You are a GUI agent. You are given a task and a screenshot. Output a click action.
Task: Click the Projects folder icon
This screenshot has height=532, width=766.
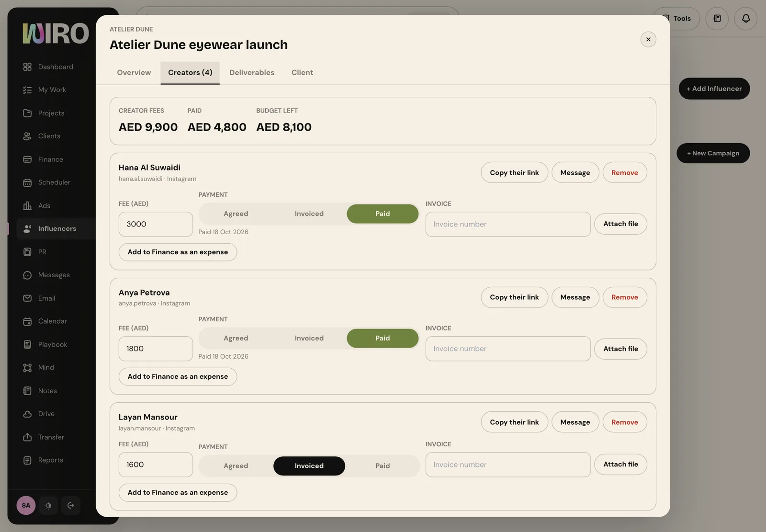27,113
